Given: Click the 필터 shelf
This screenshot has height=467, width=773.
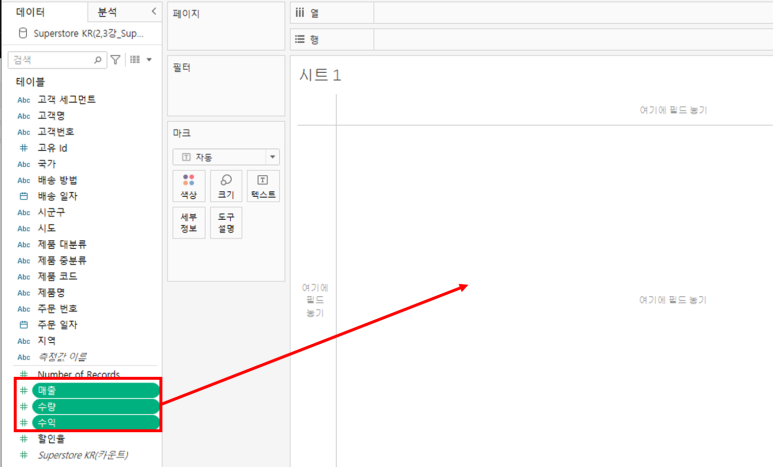Looking at the screenshot, I should coord(226,86).
